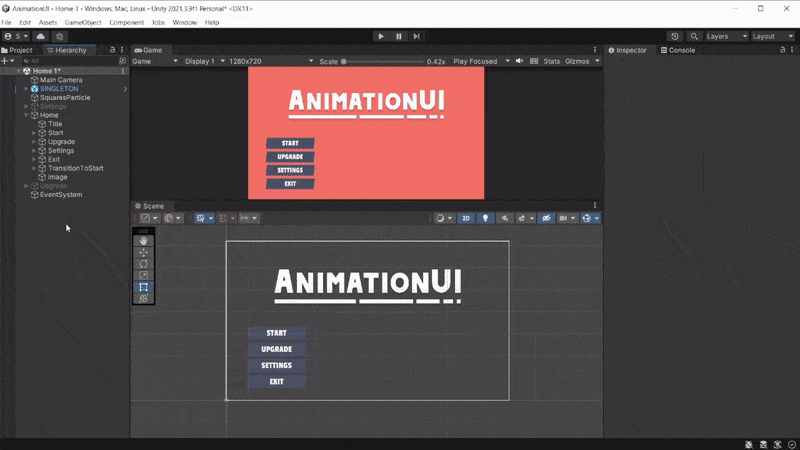This screenshot has height=450, width=800.
Task: Click the Stats button in Game view
Action: tap(551, 61)
